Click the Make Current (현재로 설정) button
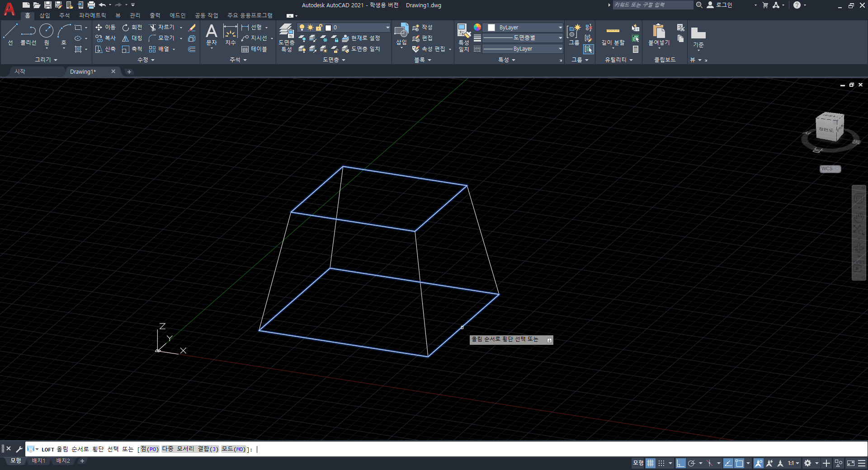Screen dimensions: 868x470 tap(361, 38)
